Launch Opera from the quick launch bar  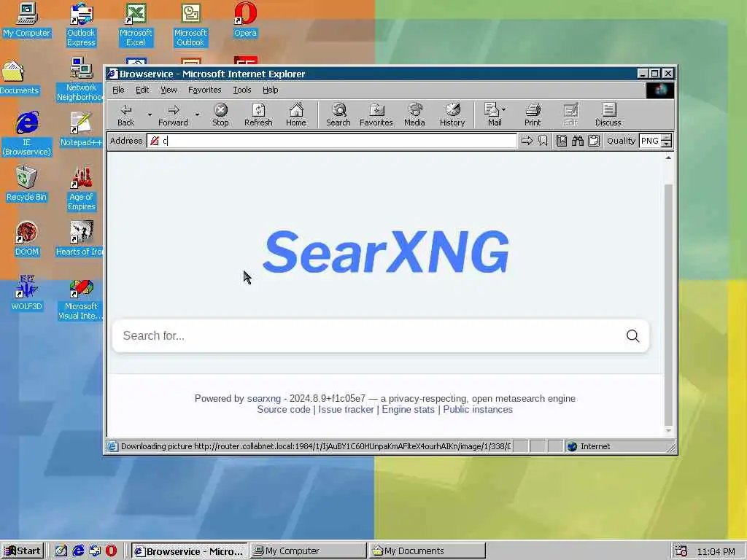[x=111, y=551]
